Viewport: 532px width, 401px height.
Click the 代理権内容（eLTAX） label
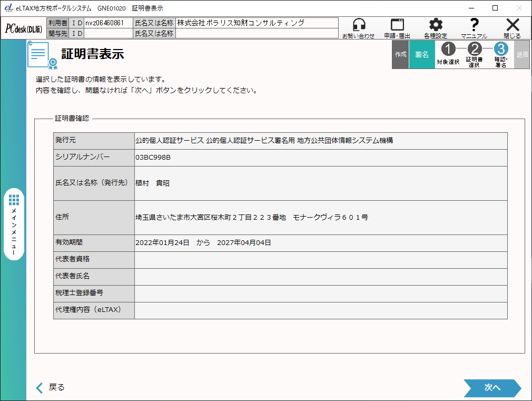pos(94,310)
